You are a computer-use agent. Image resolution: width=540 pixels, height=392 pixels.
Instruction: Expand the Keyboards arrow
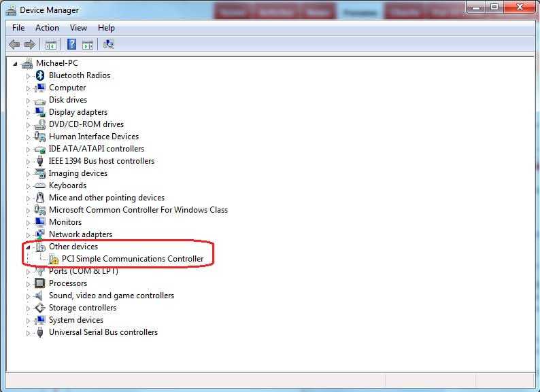pos(28,186)
